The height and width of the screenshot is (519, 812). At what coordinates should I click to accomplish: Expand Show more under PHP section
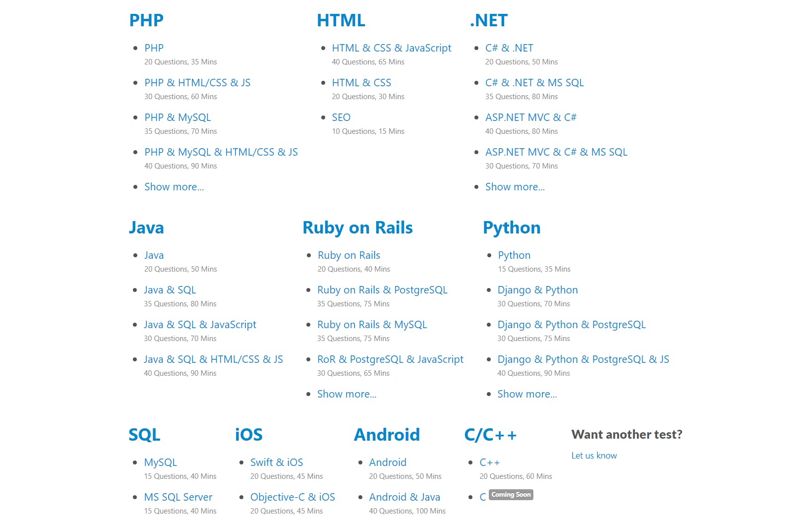coord(174,187)
